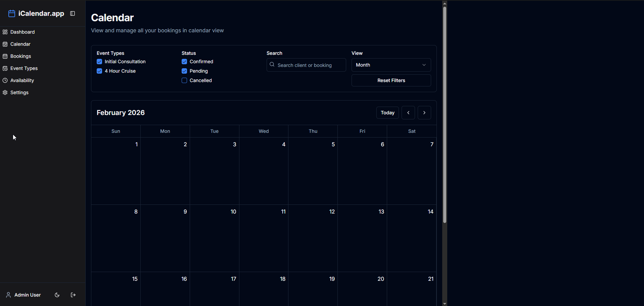Click the Settings gear icon
Viewport: 644px width, 306px height.
pyautogui.click(x=5, y=92)
